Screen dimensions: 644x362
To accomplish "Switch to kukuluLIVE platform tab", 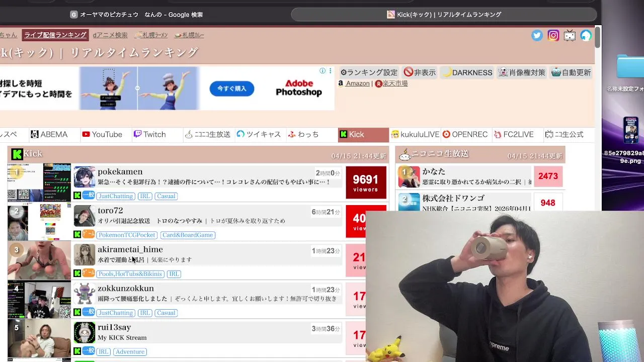I will click(415, 134).
